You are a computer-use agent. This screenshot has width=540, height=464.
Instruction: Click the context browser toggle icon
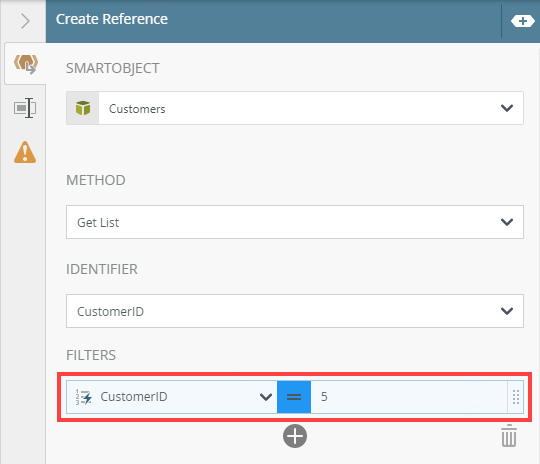coord(522,21)
